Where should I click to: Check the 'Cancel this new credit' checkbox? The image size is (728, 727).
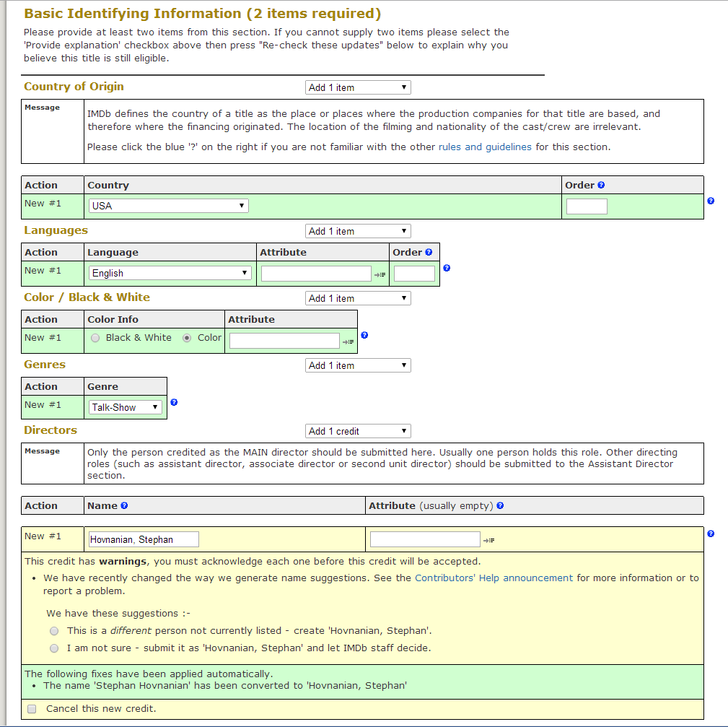(32, 709)
